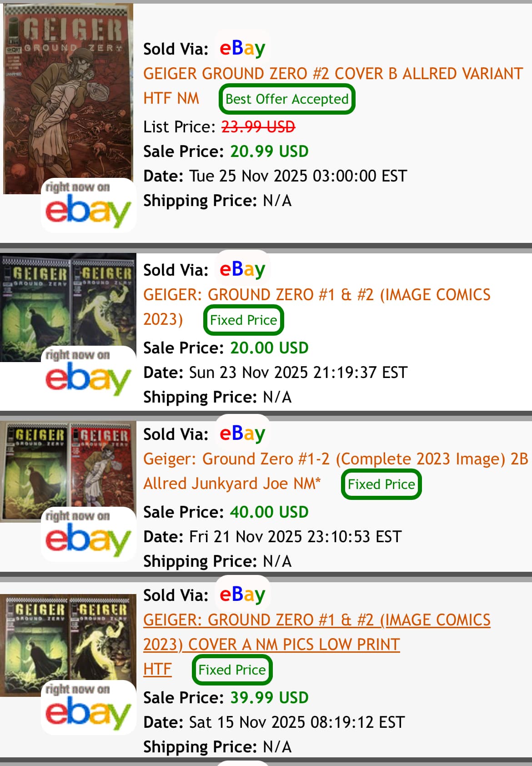The height and width of the screenshot is (766, 532).
Task: Click the two-cover thumbnail of the 20.00 USD listing
Action: pyautogui.click(x=68, y=307)
